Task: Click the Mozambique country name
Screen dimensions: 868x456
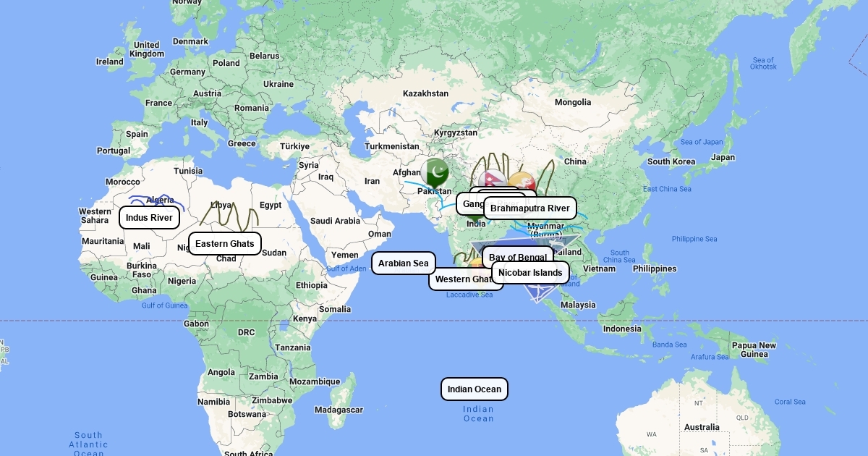Action: [315, 381]
